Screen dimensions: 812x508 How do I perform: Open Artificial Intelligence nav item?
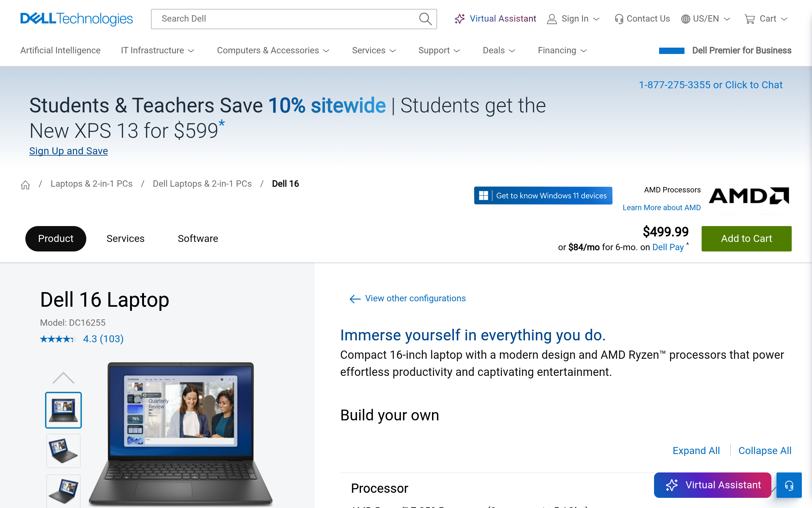[x=60, y=50]
